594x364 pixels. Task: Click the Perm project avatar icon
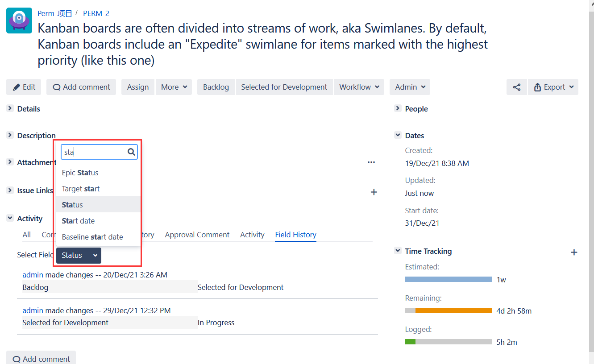19,21
